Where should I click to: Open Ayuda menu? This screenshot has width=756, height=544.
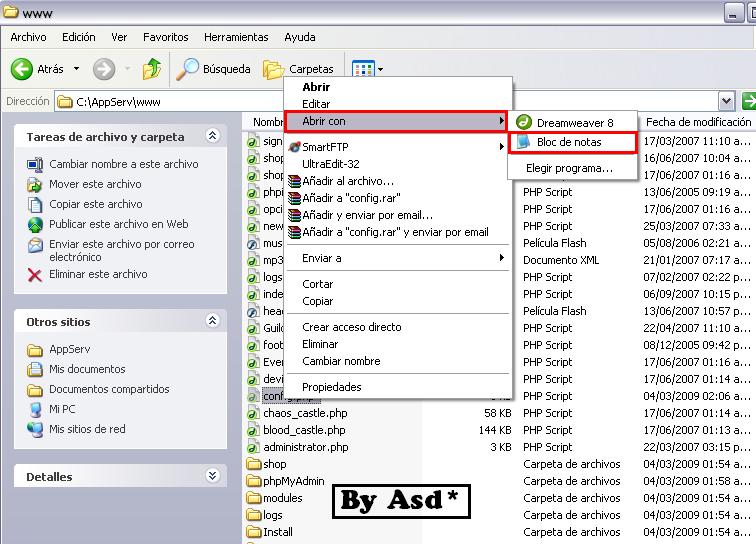click(300, 37)
